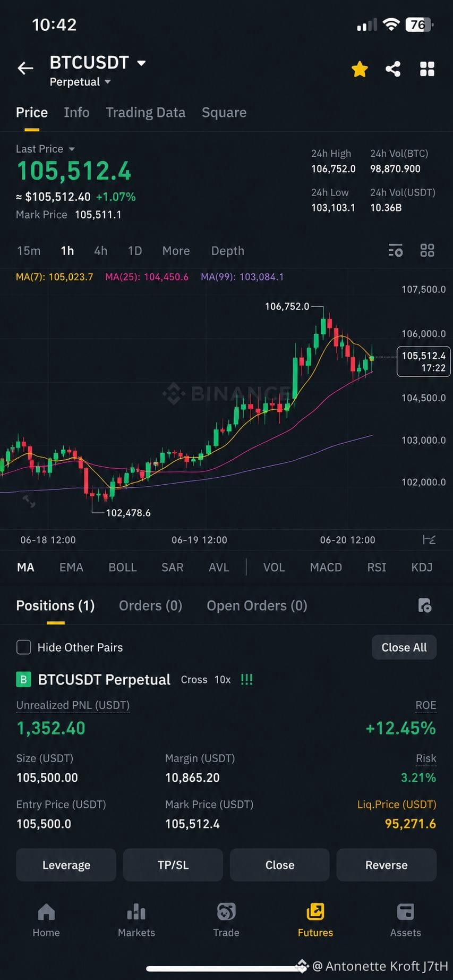Viewport: 453px width, 980px height.
Task: Tap the 106,752.0 high marker on chart
Action: click(287, 307)
